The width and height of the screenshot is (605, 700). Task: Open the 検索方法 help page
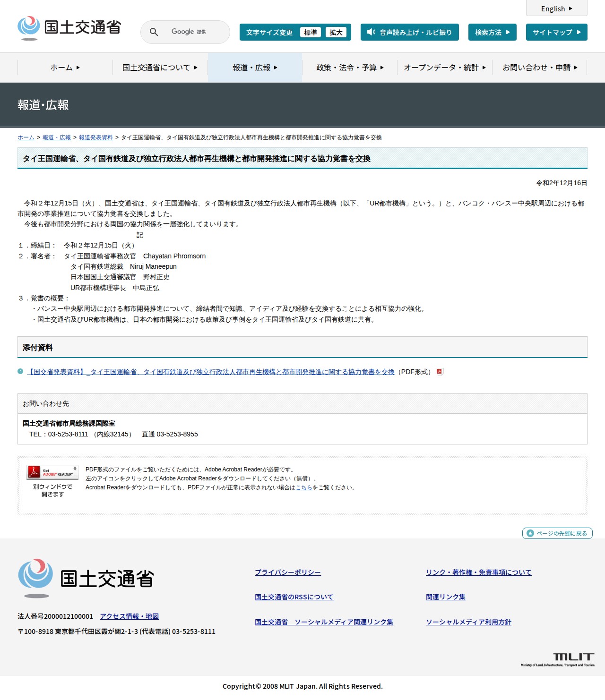pos(493,32)
